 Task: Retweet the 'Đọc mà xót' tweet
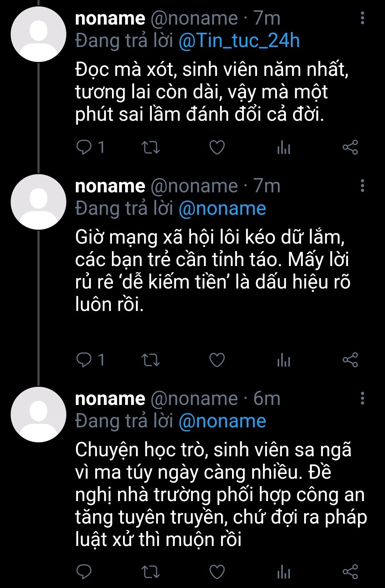pos(150,147)
